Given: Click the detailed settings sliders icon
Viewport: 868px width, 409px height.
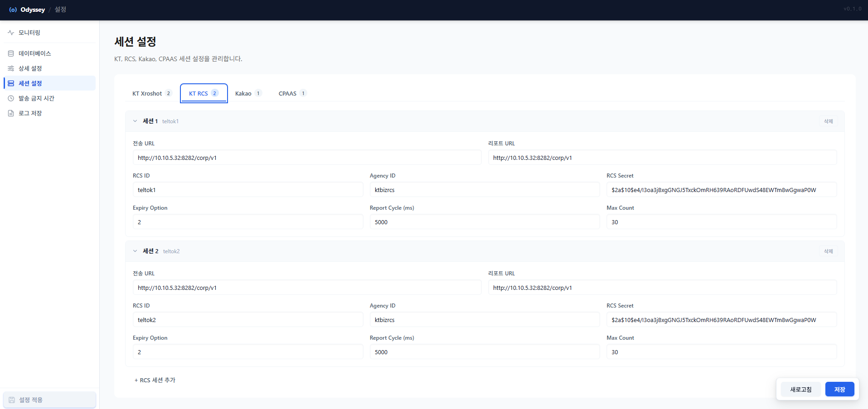Looking at the screenshot, I should click(x=11, y=68).
